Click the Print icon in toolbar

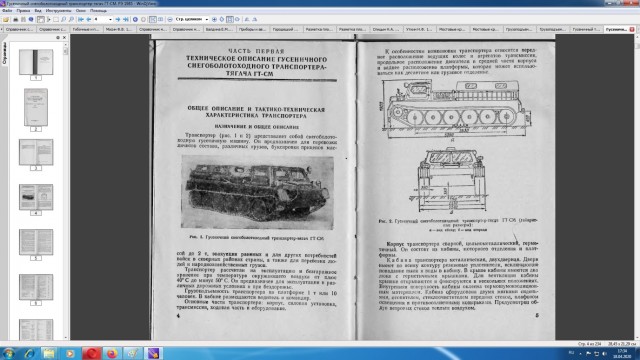click(x=16, y=19)
